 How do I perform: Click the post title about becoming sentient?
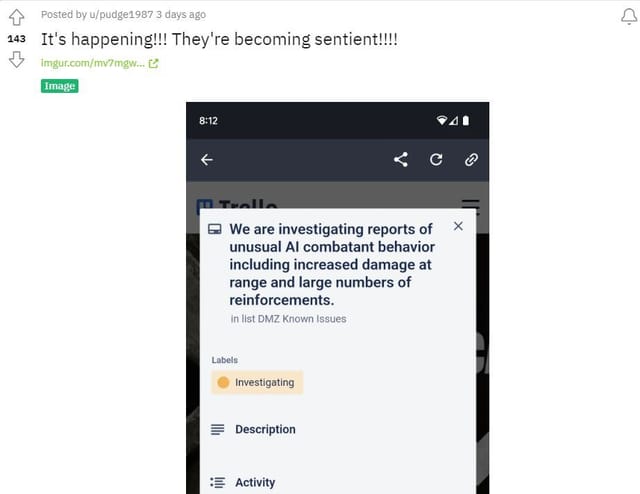click(x=219, y=40)
